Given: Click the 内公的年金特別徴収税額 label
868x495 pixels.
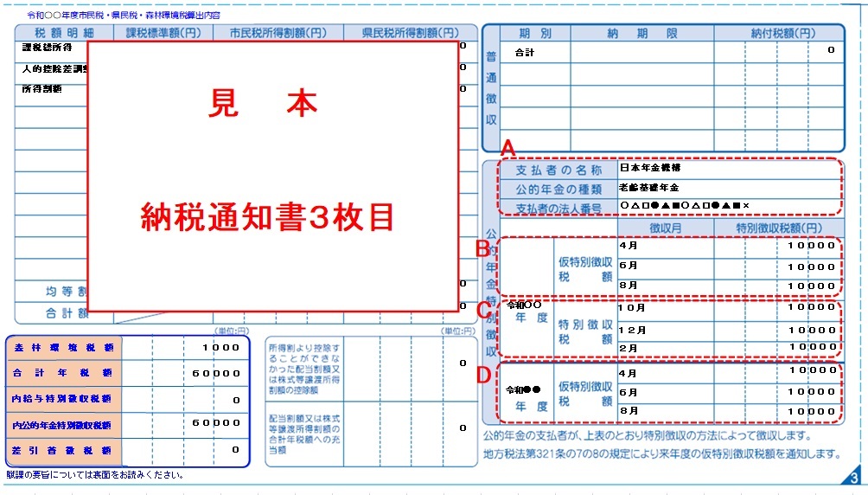Looking at the screenshot, I should tap(62, 425).
